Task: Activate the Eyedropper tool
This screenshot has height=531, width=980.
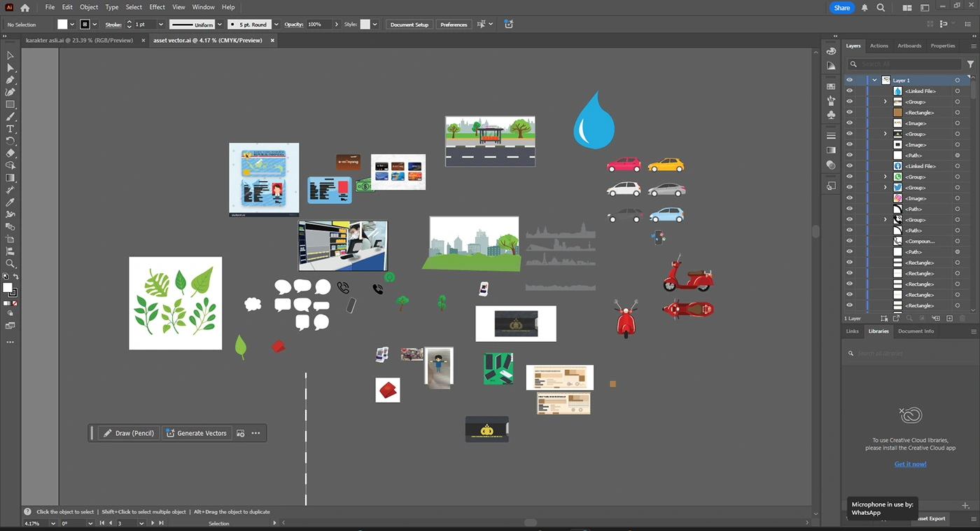Action: pos(10,202)
